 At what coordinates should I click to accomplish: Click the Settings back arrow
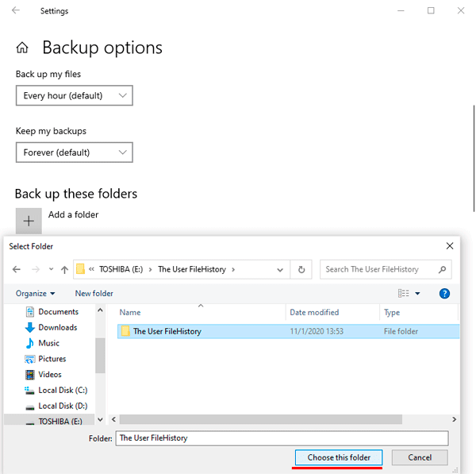pyautogui.click(x=16, y=10)
